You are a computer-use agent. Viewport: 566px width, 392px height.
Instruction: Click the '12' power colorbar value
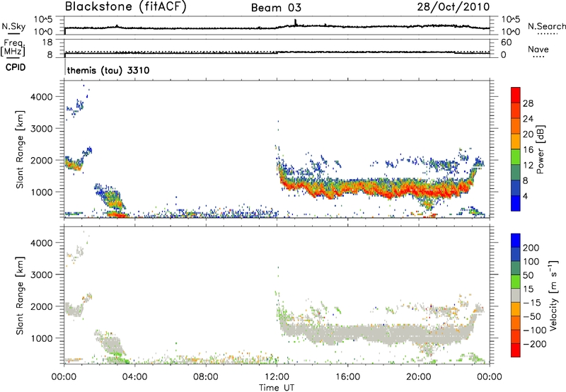click(528, 166)
